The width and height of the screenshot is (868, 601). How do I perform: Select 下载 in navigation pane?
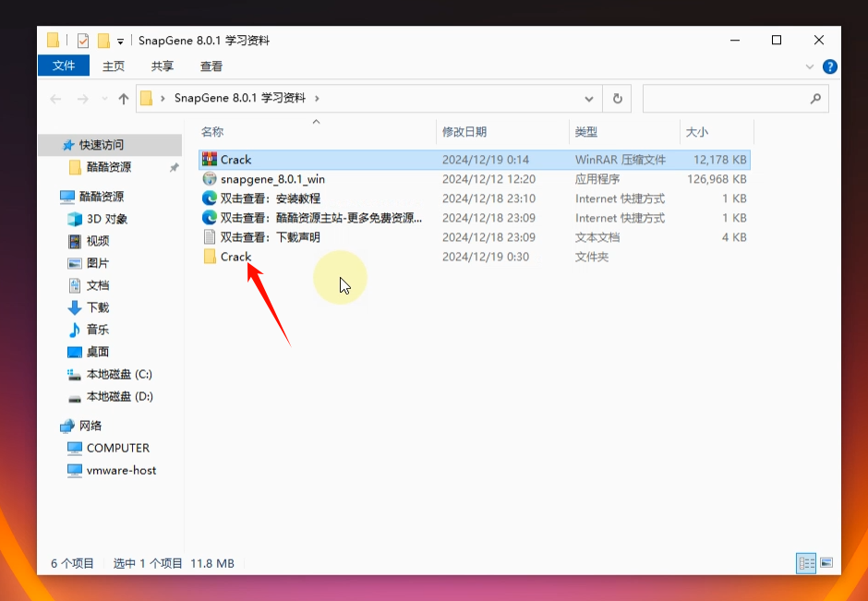(98, 307)
